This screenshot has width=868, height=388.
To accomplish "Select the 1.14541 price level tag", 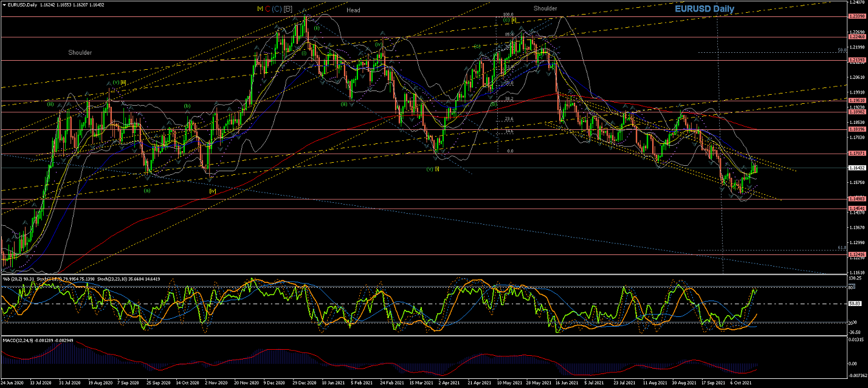I will (857, 208).
